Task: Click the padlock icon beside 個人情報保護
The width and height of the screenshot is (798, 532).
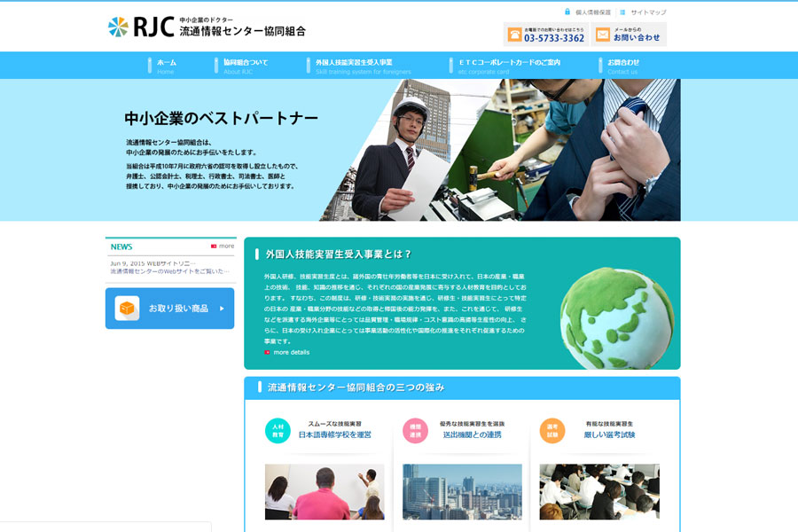Action: [x=567, y=12]
